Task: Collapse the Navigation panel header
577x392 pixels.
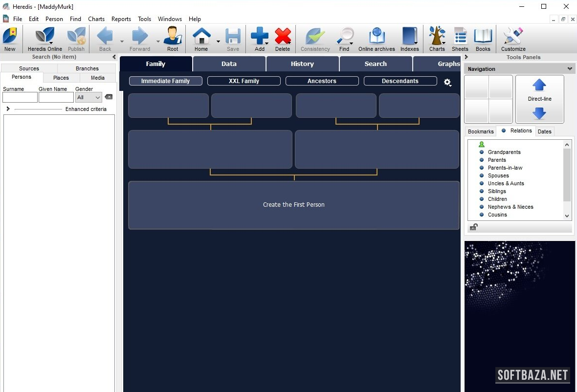Action: tap(570, 69)
